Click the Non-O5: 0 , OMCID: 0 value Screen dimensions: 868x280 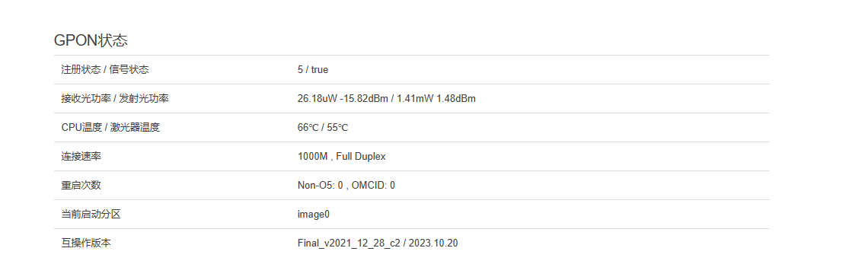(346, 185)
